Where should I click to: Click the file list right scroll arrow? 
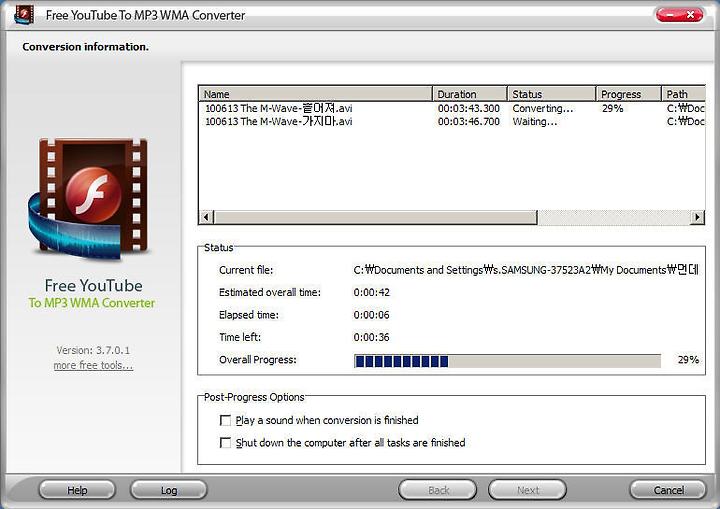coord(698,217)
